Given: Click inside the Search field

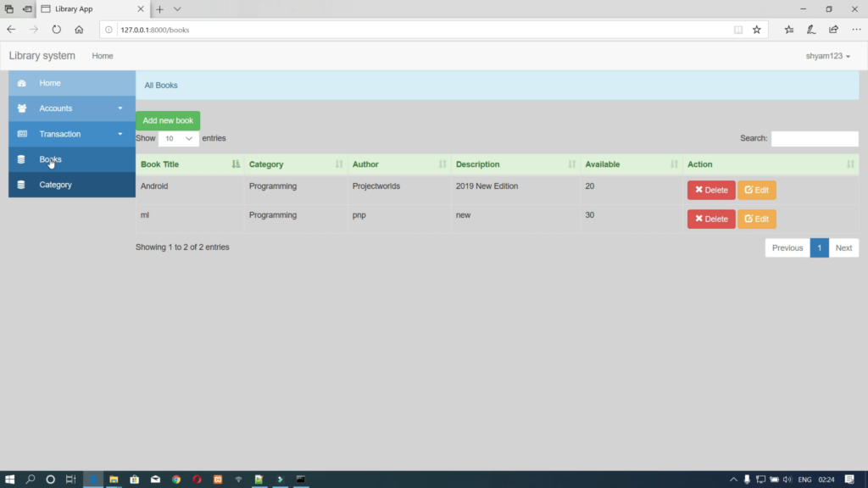Looking at the screenshot, I should pyautogui.click(x=814, y=138).
